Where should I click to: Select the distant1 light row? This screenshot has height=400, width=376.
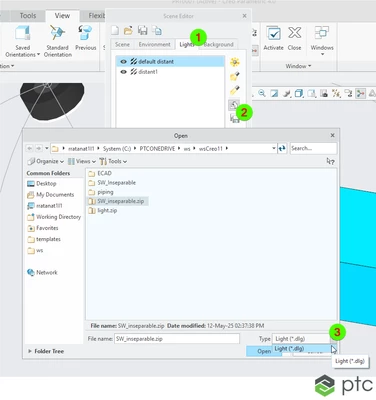pyautogui.click(x=170, y=72)
